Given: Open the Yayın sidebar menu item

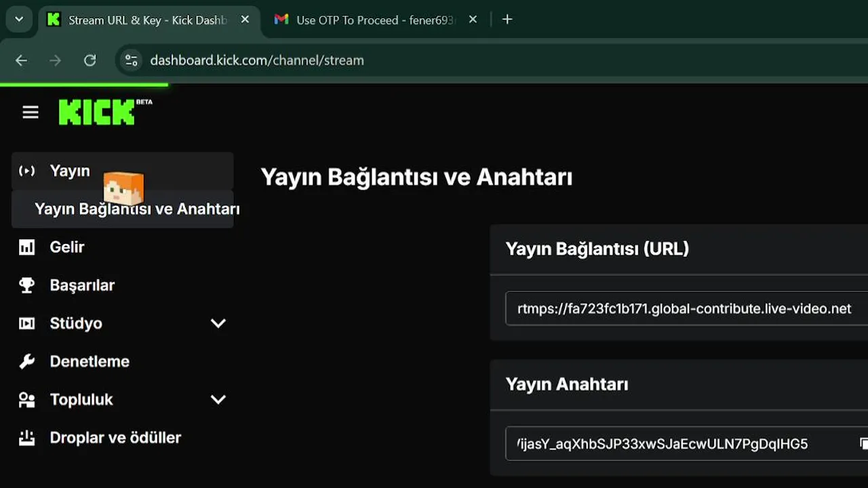Looking at the screenshot, I should pyautogui.click(x=123, y=171).
